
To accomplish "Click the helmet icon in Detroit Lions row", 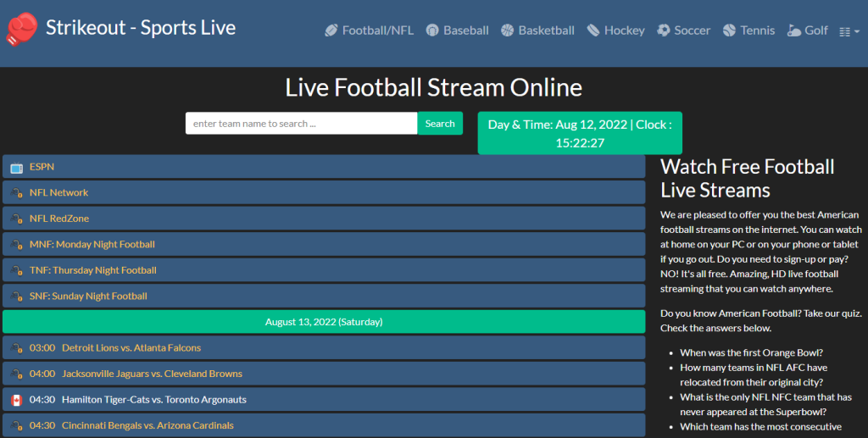I will (x=17, y=348).
